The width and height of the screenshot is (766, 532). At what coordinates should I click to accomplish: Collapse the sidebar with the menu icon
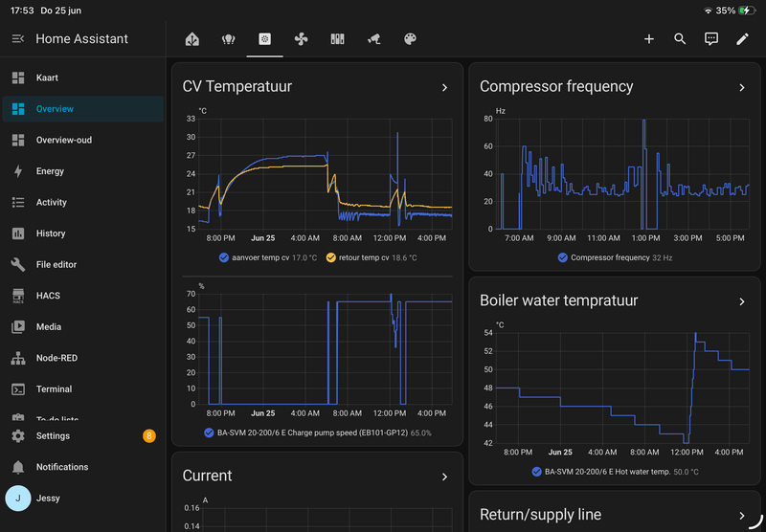tap(18, 38)
